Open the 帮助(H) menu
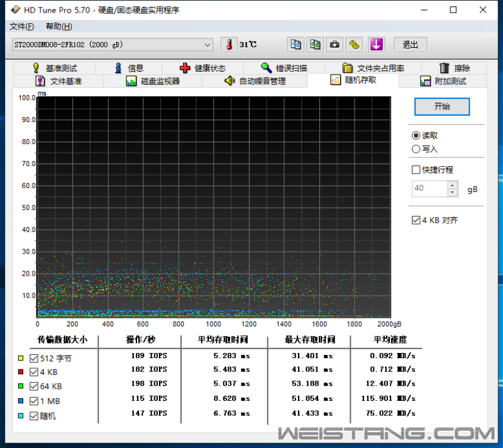503x448 pixels. [58, 26]
